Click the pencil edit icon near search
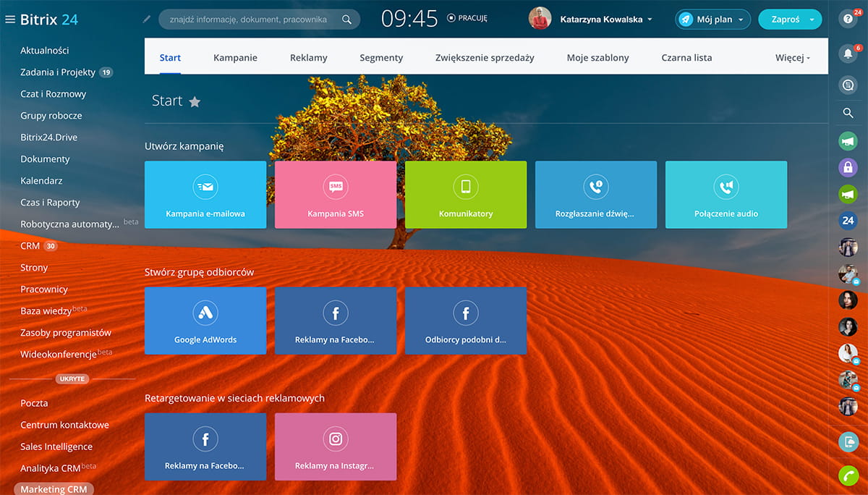This screenshot has width=868, height=495. coord(148,19)
